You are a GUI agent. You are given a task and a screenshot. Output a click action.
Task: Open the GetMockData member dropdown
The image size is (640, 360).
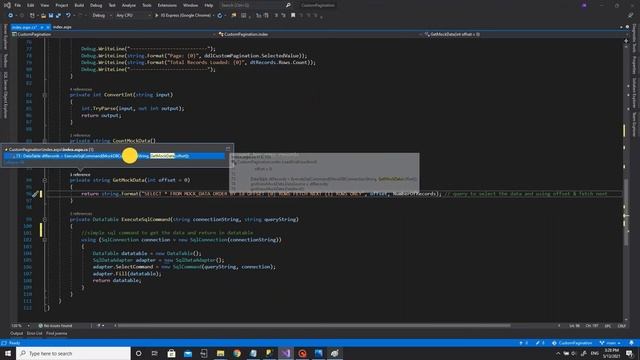coord(523,34)
